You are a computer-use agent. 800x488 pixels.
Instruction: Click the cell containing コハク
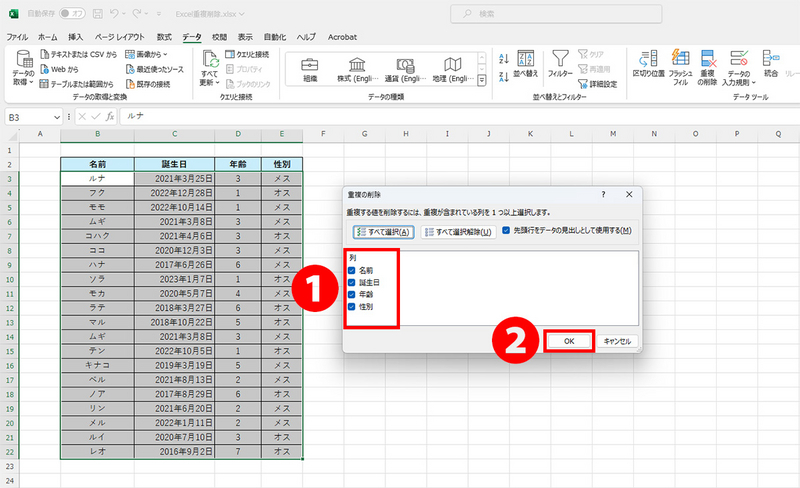tap(97, 236)
